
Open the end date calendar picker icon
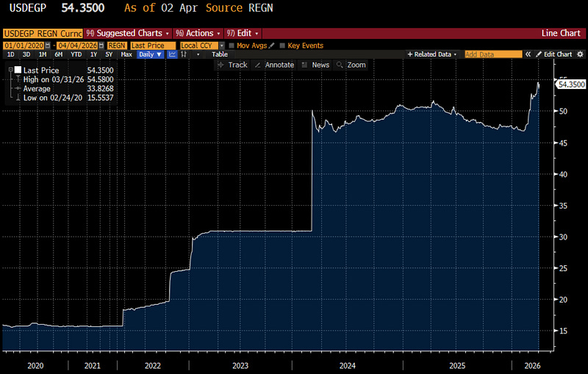point(101,46)
